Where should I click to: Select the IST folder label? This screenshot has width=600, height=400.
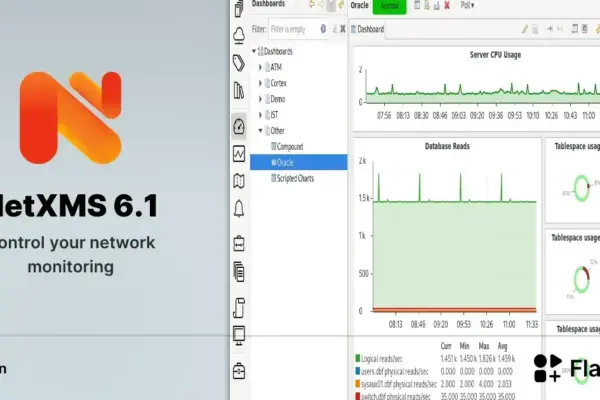[274, 115]
